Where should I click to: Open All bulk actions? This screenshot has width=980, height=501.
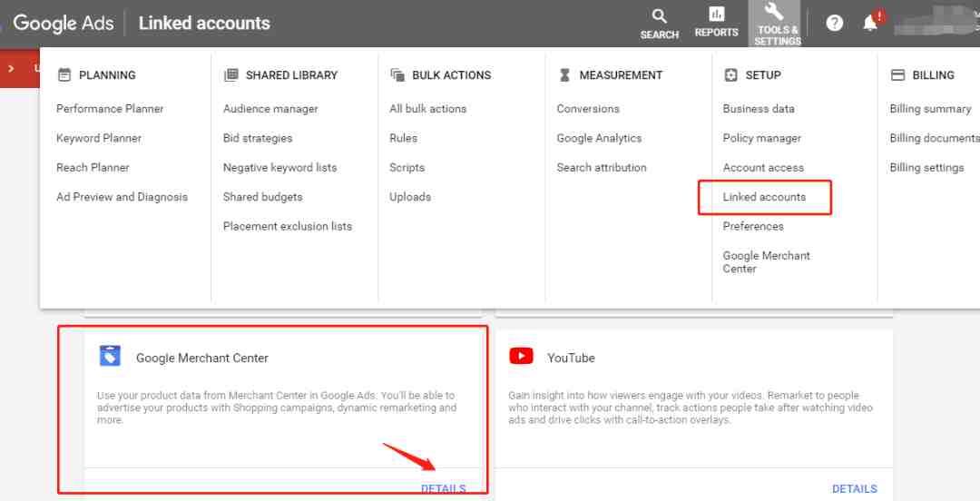pos(428,109)
